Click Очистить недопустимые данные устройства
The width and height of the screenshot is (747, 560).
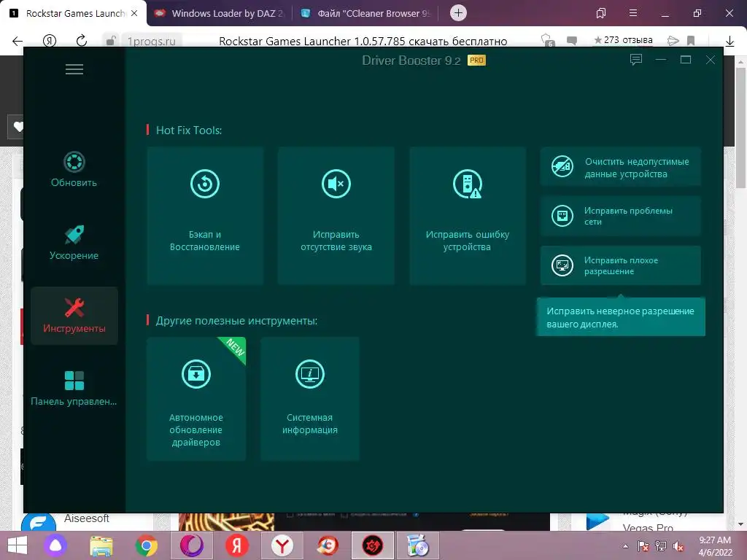point(620,167)
